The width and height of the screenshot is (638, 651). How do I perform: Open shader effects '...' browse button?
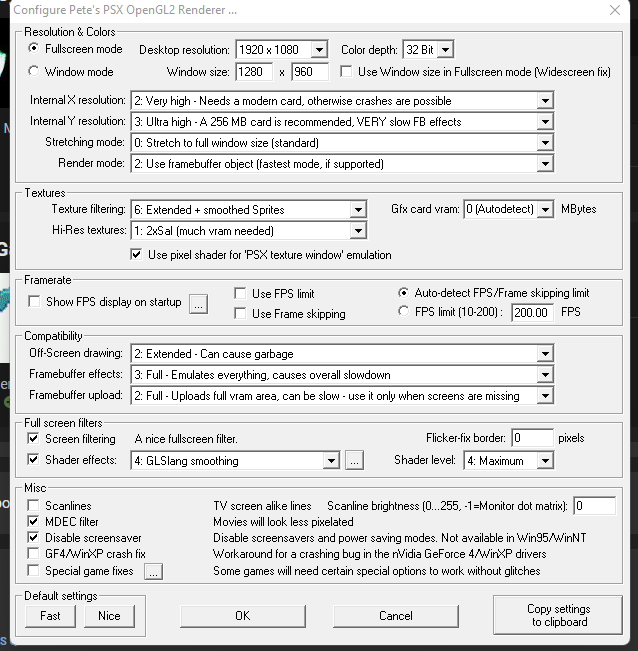coord(354,461)
